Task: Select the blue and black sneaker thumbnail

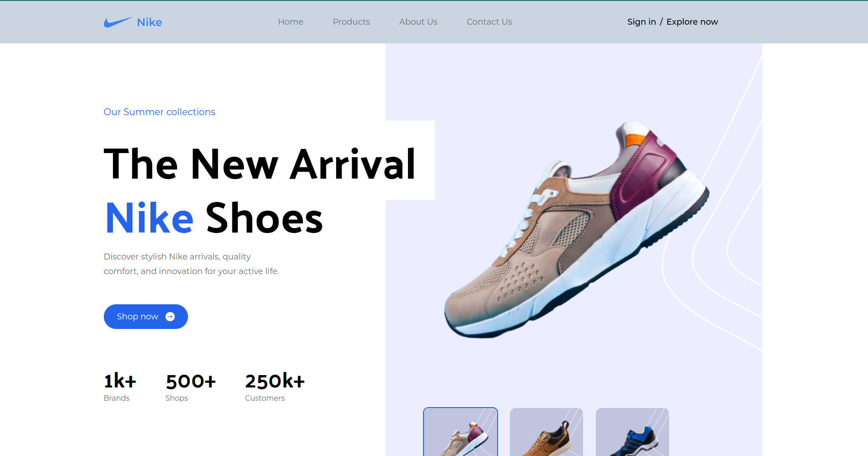Action: (x=632, y=432)
